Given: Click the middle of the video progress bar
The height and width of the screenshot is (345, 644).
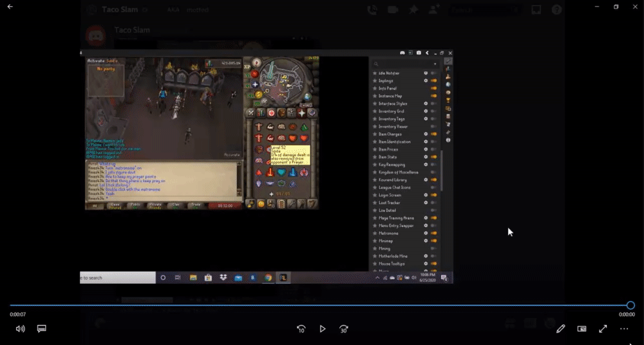Looking at the screenshot, I should [x=320, y=305].
